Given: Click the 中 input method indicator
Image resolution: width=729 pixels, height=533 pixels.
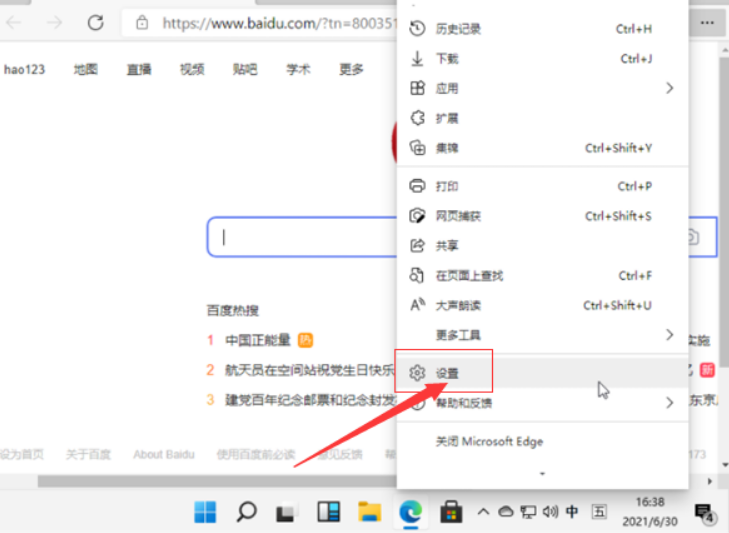Looking at the screenshot, I should click(x=572, y=512).
